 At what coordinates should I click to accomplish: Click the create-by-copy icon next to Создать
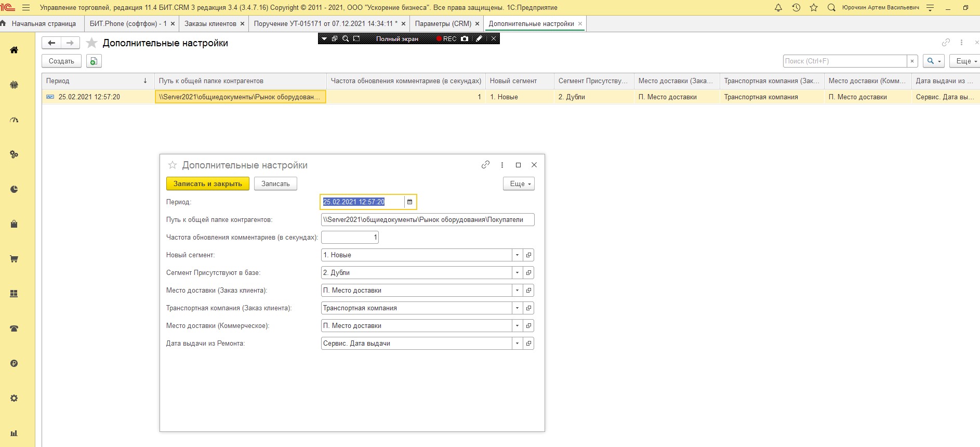[x=94, y=61]
